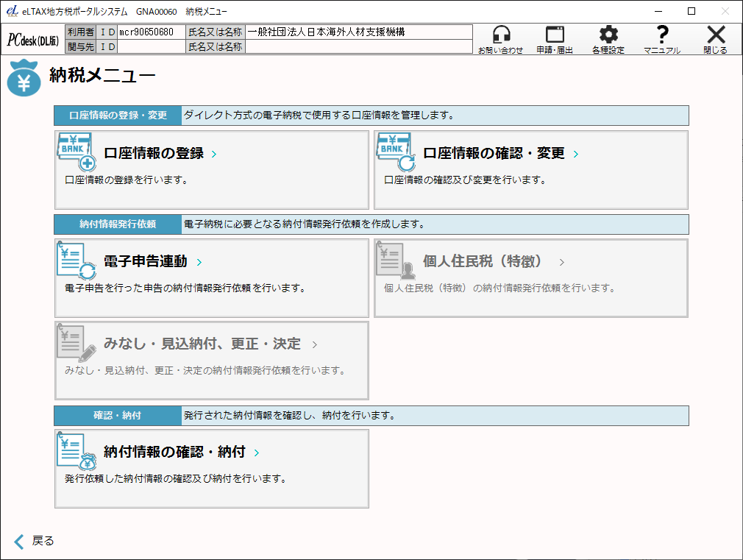743x560 pixels.
Task: Click the 納付情報の確認・納付 money bag document icon
Action: [x=77, y=451]
